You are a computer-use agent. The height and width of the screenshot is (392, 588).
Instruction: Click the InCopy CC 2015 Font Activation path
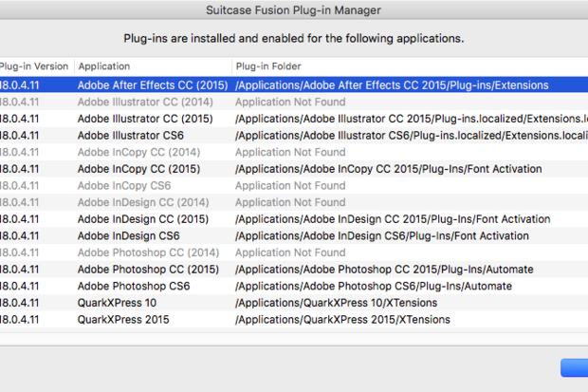click(x=389, y=169)
